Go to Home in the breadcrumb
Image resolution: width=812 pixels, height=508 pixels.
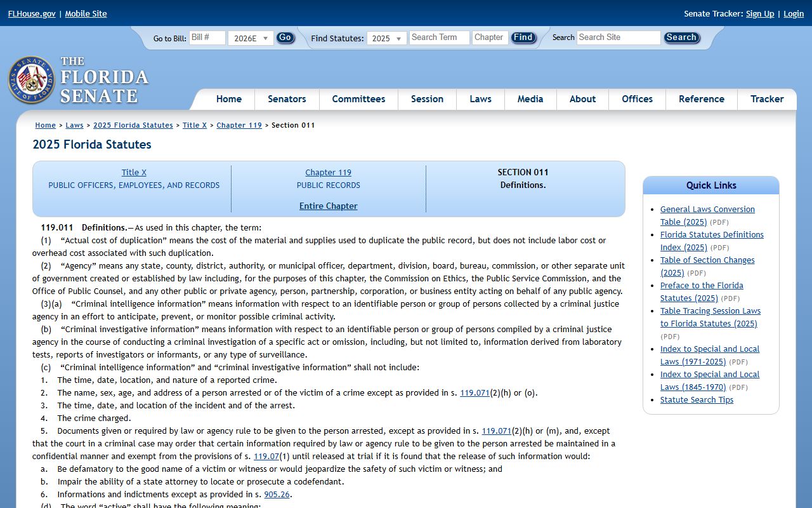tap(46, 125)
